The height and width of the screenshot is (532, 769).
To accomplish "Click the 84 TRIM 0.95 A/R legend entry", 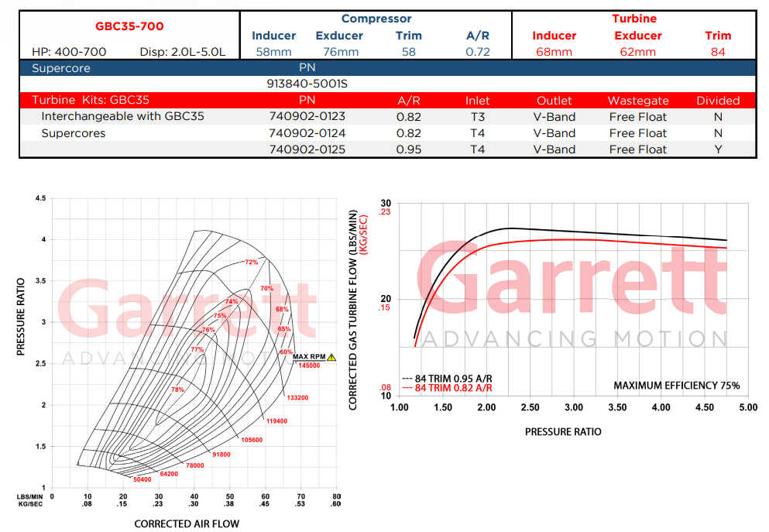I will point(448,379).
